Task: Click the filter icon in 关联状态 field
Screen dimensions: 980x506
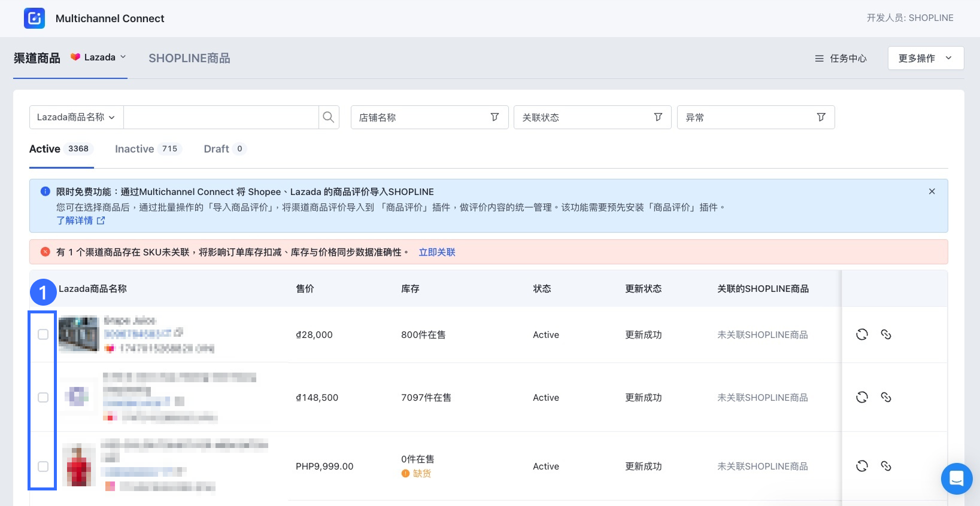Action: coord(658,117)
